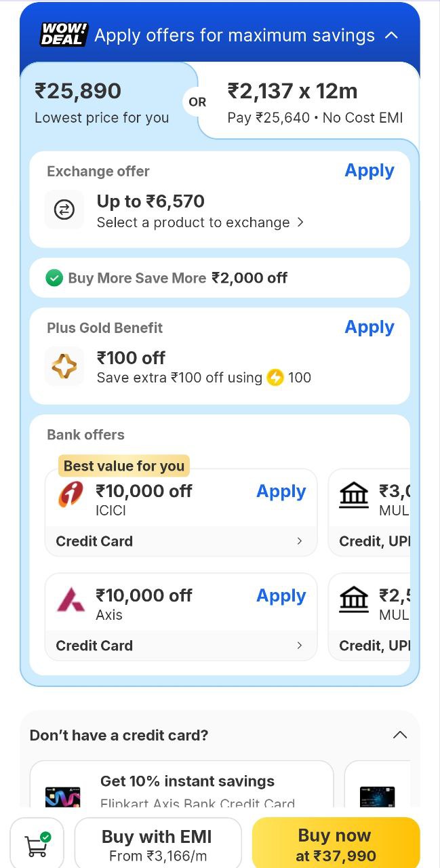Tap the exchange arrows icon
The width and height of the screenshot is (440, 868).
(x=64, y=210)
